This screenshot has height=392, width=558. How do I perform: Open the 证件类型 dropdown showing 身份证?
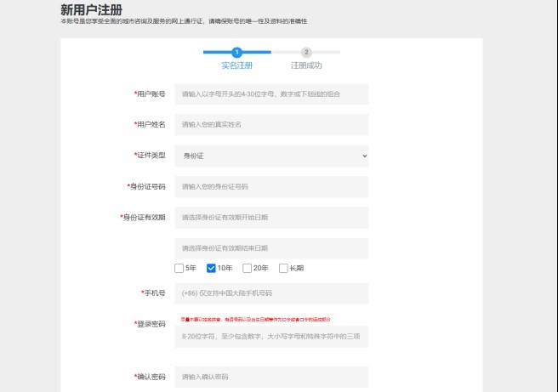(x=271, y=156)
